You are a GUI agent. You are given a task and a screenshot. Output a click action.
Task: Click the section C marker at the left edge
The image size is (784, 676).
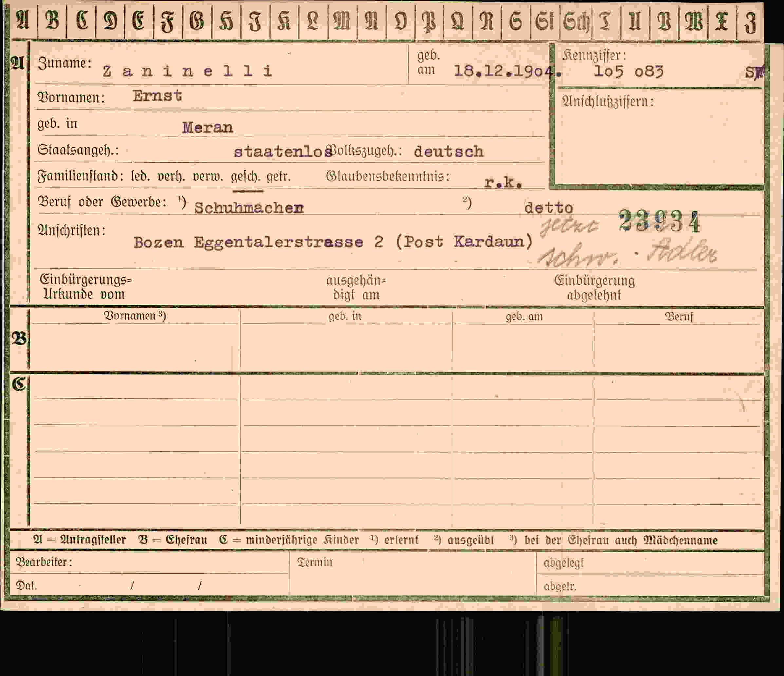(x=19, y=384)
